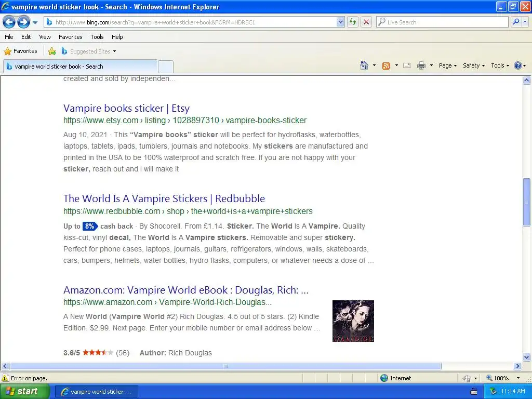Image resolution: width=532 pixels, height=399 pixels.
Task: Go back with the Back arrow button
Action: tap(9, 22)
